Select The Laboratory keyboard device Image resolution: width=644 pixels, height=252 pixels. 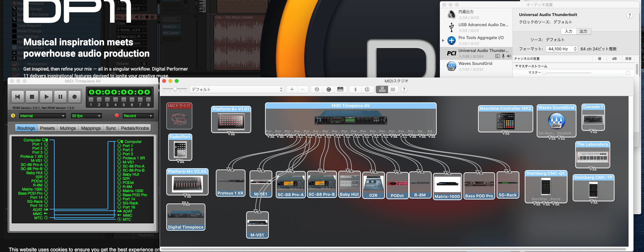tap(593, 155)
